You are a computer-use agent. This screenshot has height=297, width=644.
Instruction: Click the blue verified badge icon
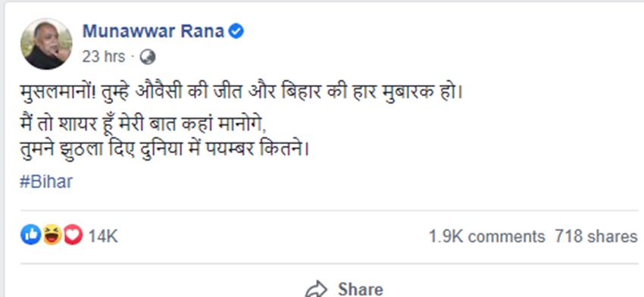click(x=236, y=32)
